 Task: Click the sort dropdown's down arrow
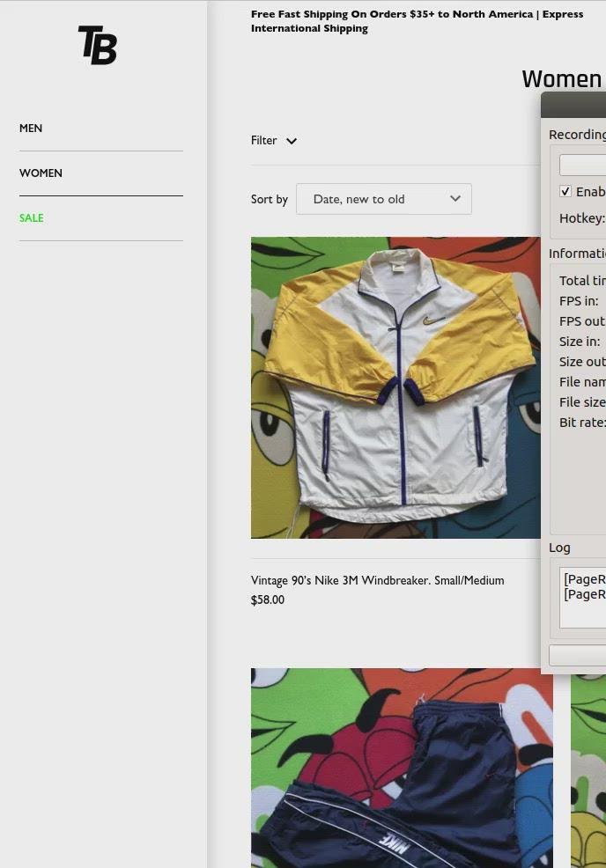[x=455, y=199]
